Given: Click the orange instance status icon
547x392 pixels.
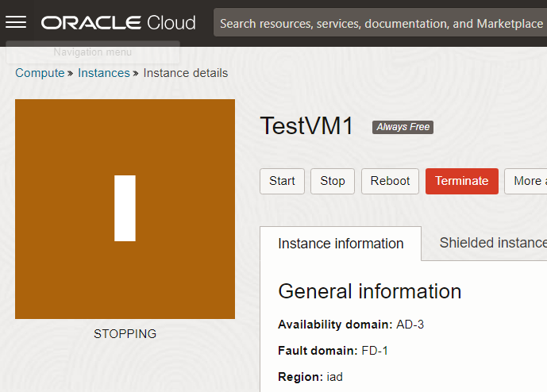Looking at the screenshot, I should click(x=125, y=209).
